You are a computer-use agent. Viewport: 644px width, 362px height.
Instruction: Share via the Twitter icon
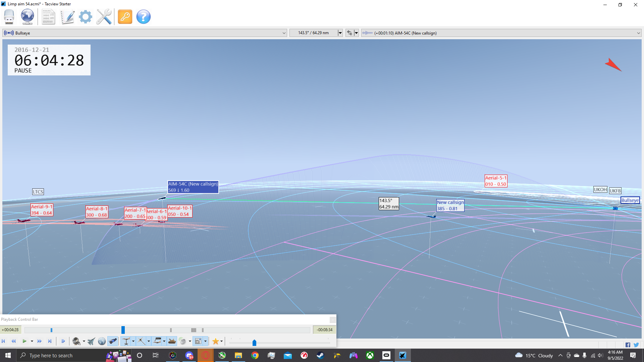pos(636,345)
